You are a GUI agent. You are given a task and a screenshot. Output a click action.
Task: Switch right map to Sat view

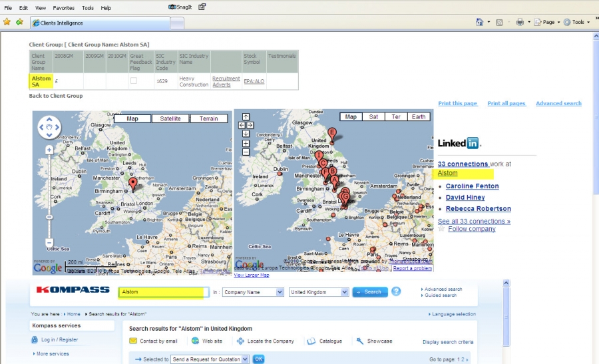(373, 117)
